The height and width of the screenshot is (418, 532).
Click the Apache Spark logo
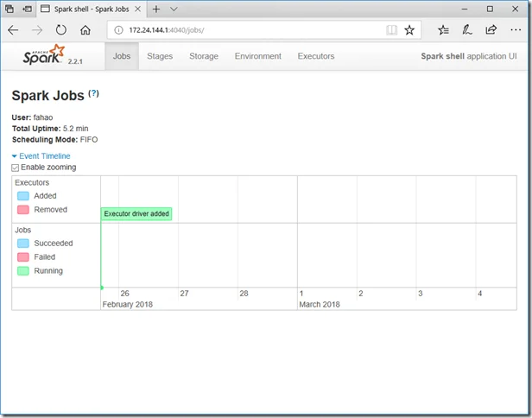coord(43,56)
